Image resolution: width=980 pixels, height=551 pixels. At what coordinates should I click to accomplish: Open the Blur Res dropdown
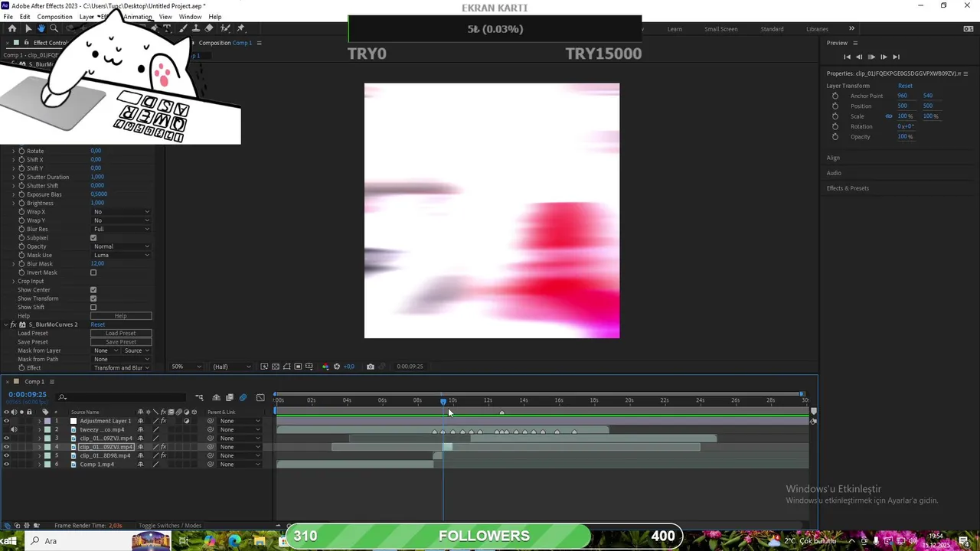(x=121, y=229)
